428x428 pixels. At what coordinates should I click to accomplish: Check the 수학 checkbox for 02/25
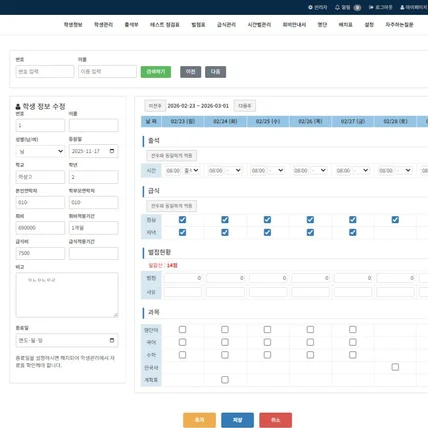267,355
